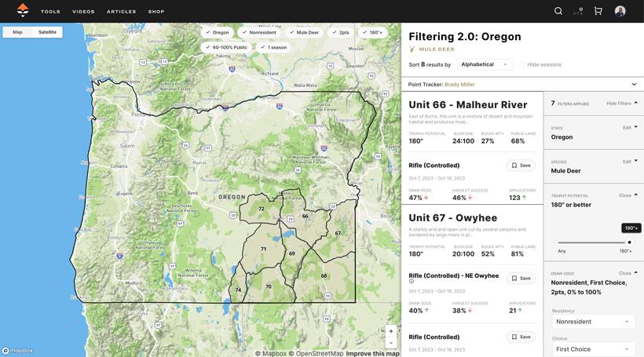Click the trophy potential slider track
This screenshot has height=357, width=644.
[x=593, y=242]
